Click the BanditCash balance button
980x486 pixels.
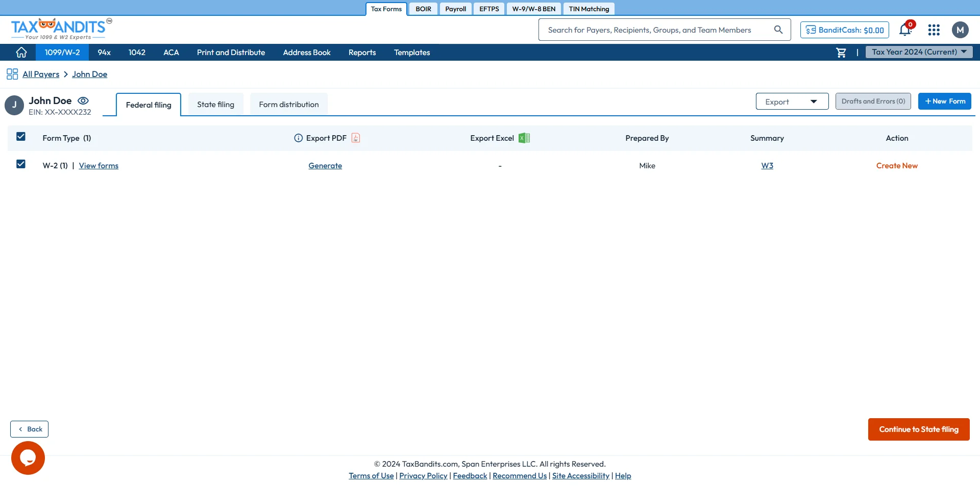pos(845,30)
